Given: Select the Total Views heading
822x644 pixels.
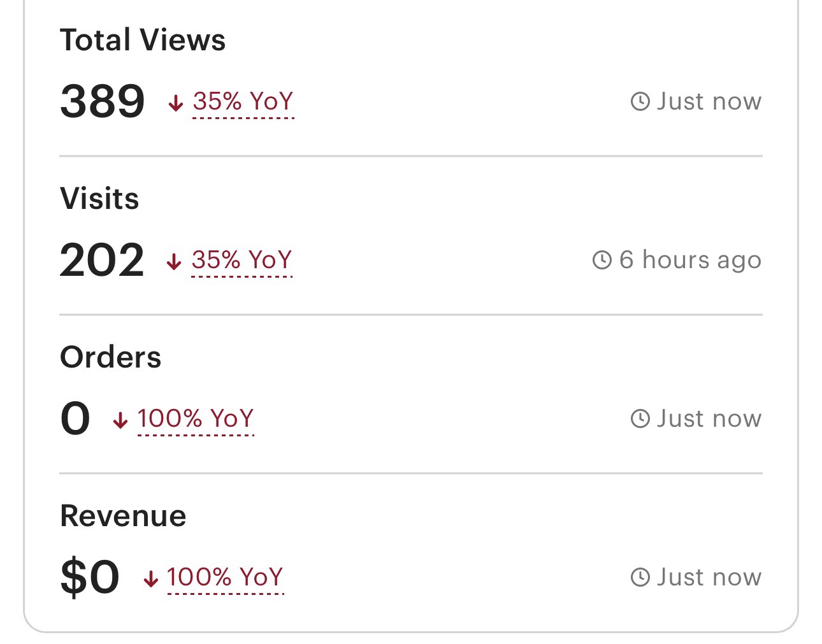Looking at the screenshot, I should click(x=143, y=39).
